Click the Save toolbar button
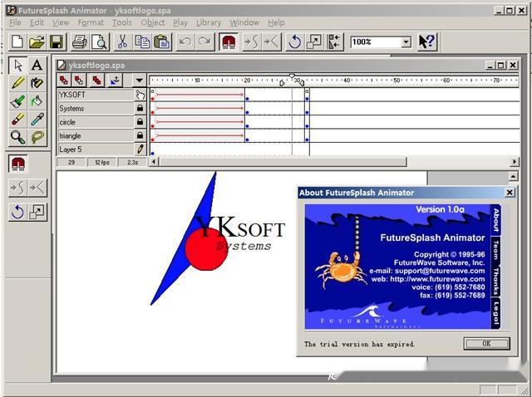The image size is (532, 397). point(56,42)
